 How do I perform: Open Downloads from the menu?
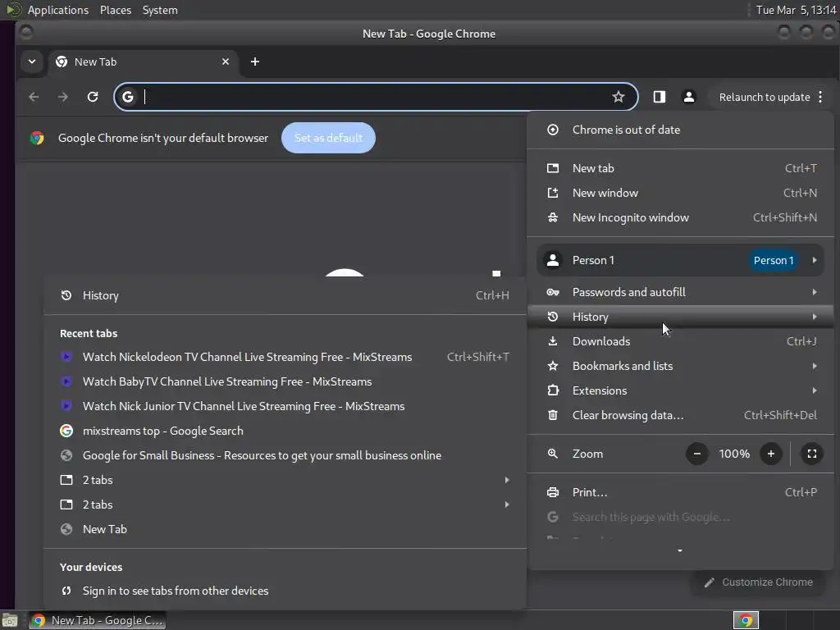click(x=680, y=341)
